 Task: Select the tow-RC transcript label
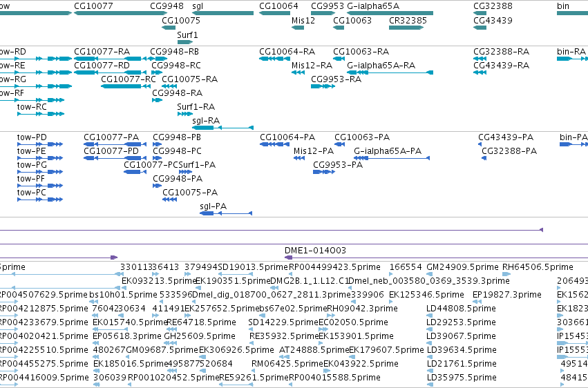pyautogui.click(x=32, y=107)
